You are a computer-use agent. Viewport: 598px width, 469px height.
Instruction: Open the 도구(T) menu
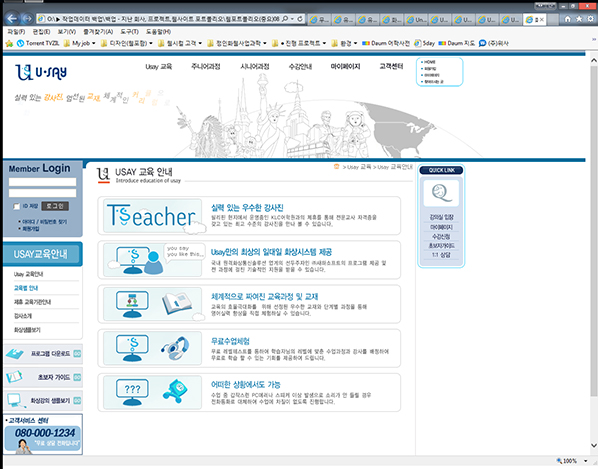[129, 32]
